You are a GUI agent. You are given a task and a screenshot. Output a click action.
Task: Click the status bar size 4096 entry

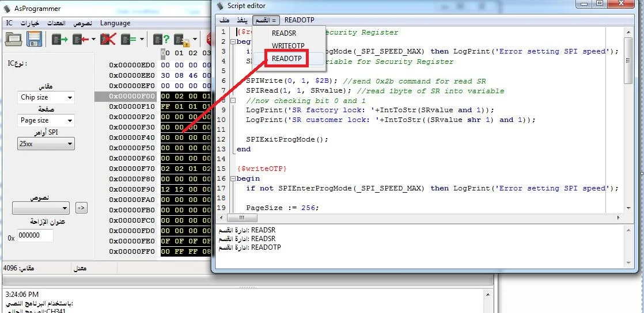[19, 268]
